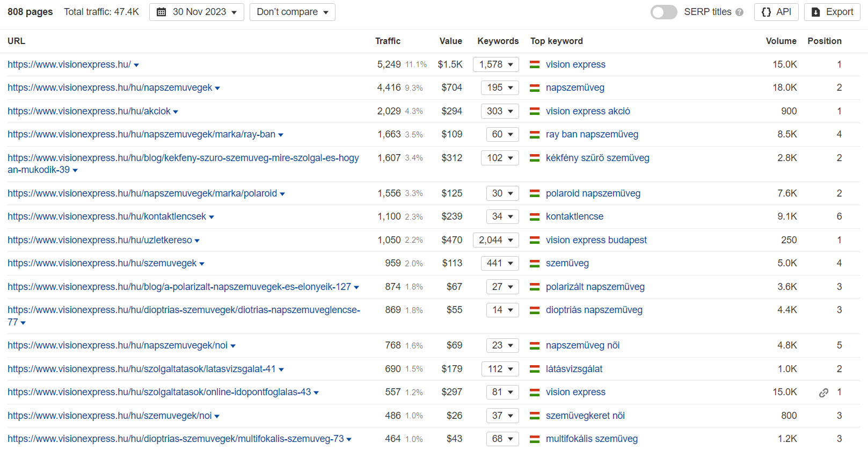Image resolution: width=868 pixels, height=450 pixels.
Task: Toggle the SERP titles switch
Action: 663,12
